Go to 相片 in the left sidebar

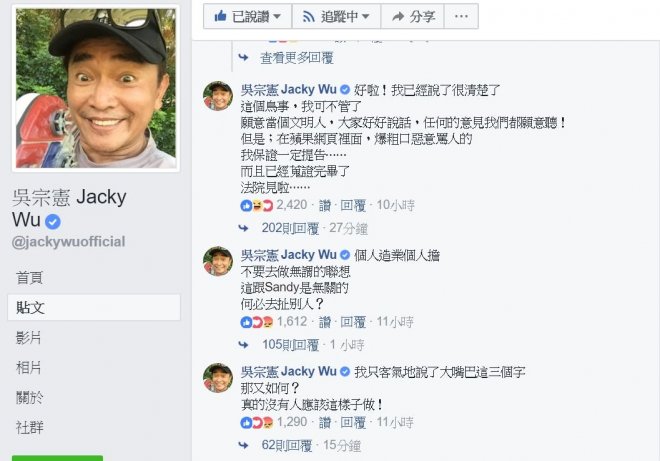click(x=28, y=368)
